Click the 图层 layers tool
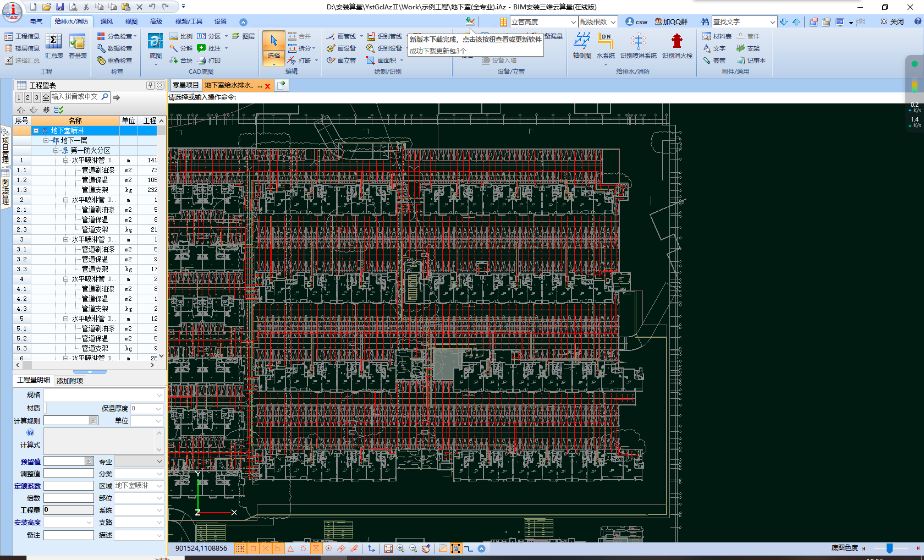 243,36
